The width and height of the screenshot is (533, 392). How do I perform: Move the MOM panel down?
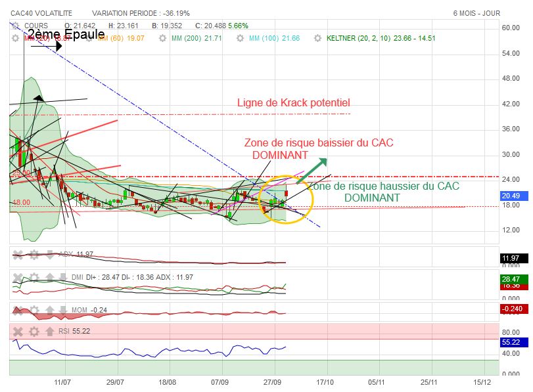(62, 310)
